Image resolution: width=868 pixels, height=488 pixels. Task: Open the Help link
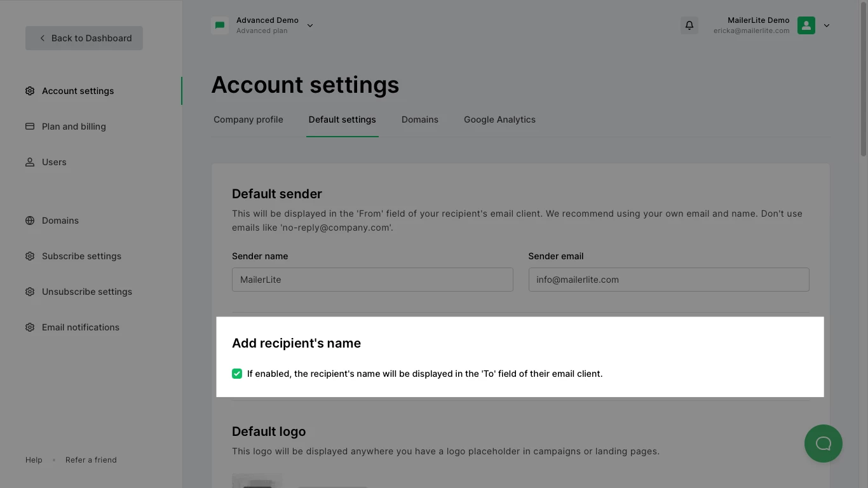coord(34,460)
